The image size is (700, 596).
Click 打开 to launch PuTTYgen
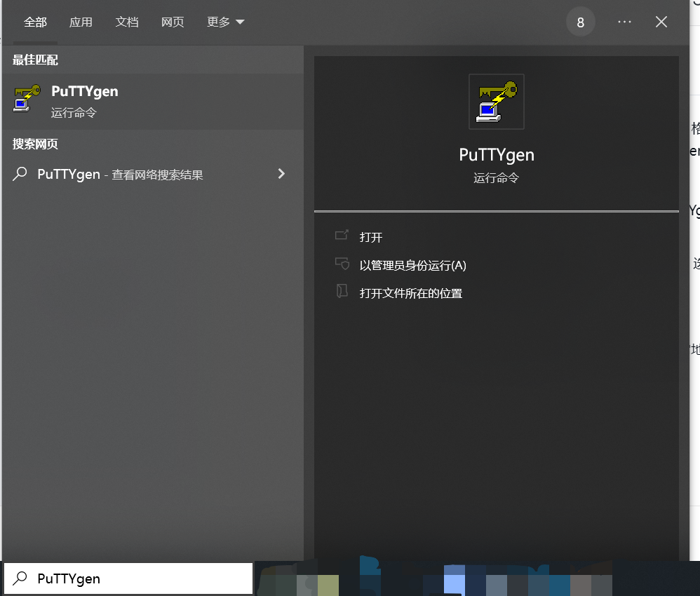(x=371, y=237)
